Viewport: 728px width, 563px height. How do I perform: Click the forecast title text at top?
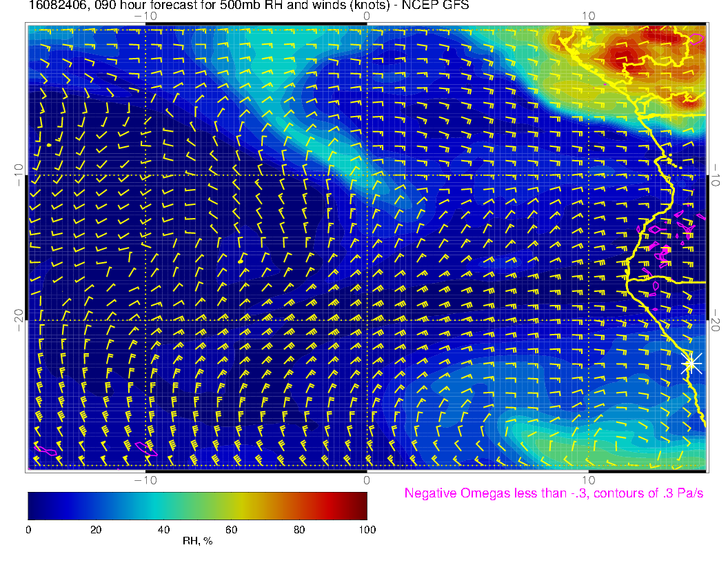(249, 6)
